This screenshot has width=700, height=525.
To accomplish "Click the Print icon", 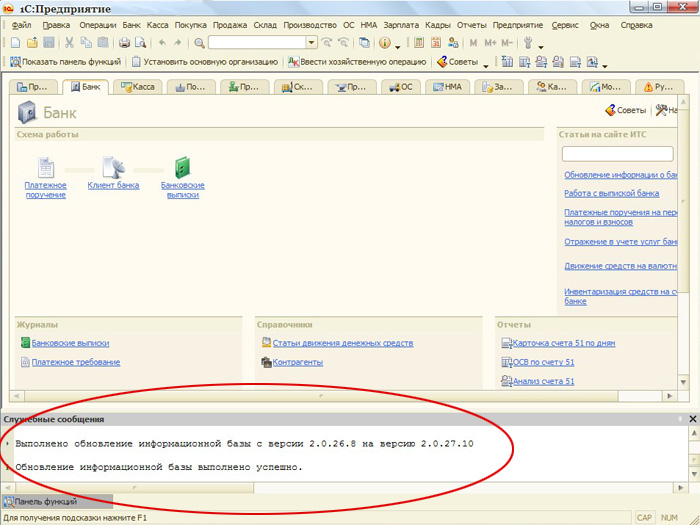I will (124, 43).
